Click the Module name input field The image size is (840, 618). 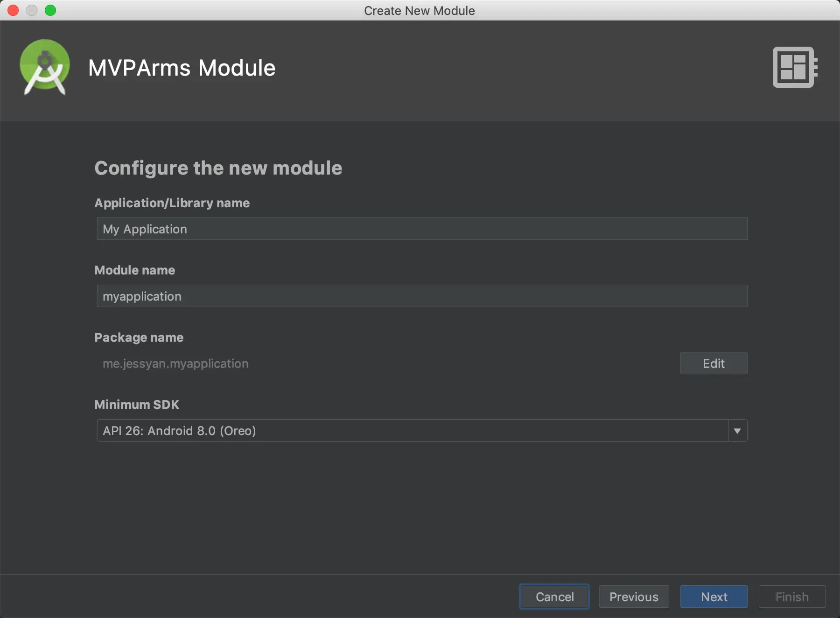pyautogui.click(x=422, y=296)
